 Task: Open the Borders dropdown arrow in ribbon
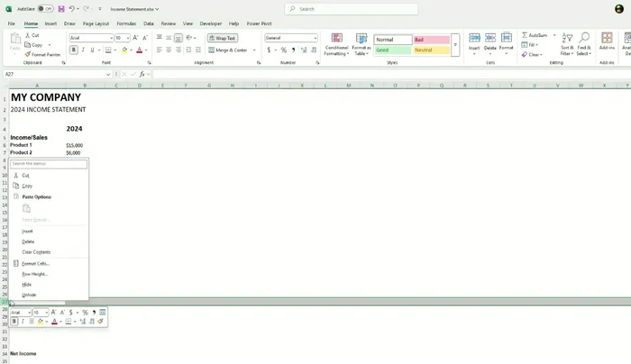(115, 50)
